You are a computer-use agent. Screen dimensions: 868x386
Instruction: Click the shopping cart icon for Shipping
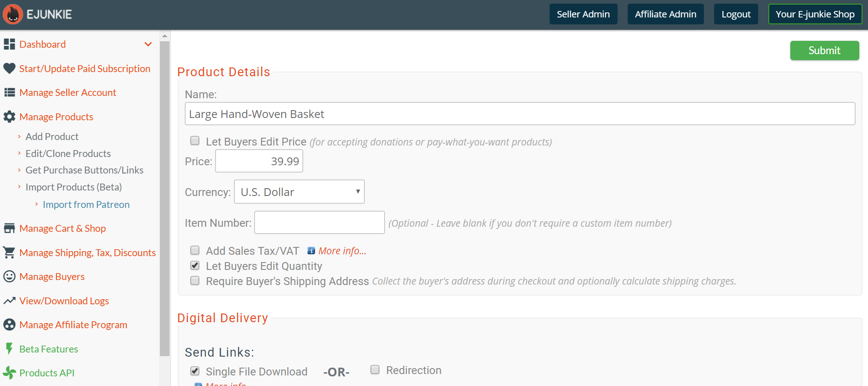pos(9,252)
